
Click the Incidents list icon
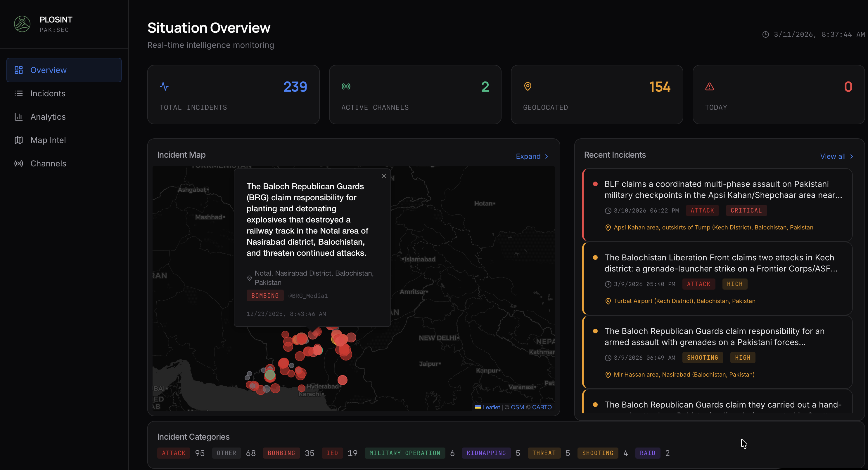click(18, 93)
